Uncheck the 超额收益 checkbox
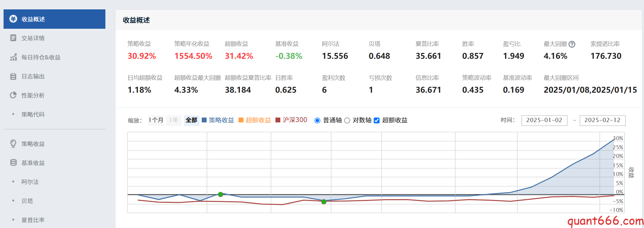The height and width of the screenshot is (228, 644). pos(377,120)
